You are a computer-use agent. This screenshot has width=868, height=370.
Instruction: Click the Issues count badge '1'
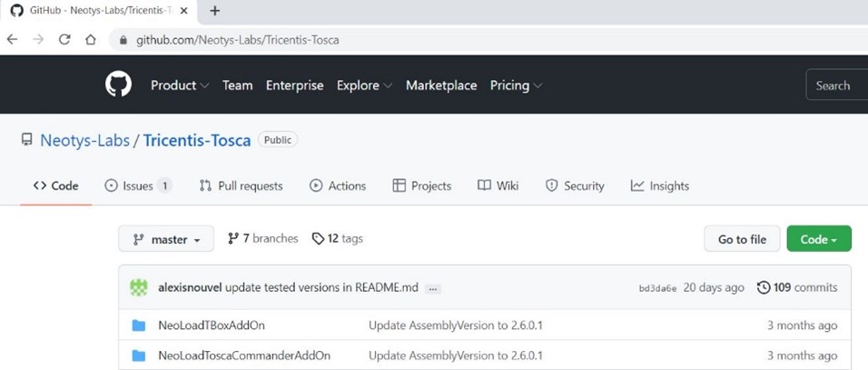[163, 186]
